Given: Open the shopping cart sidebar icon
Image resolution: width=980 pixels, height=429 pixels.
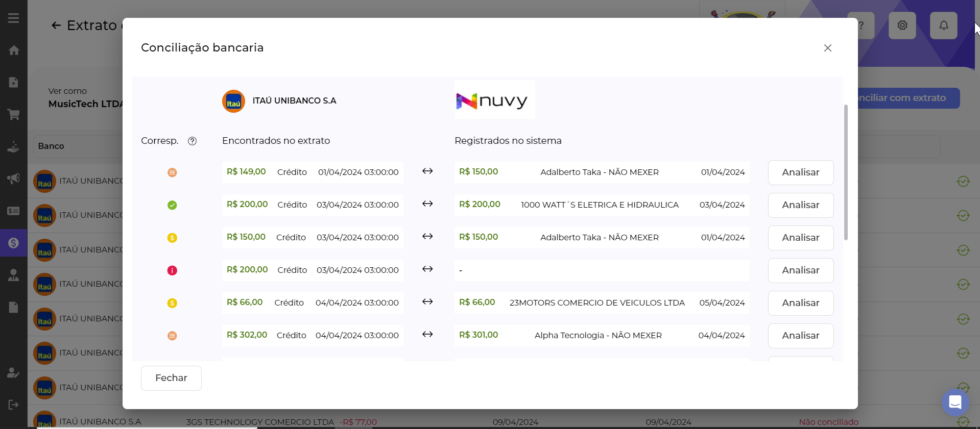Looking at the screenshot, I should point(14,115).
